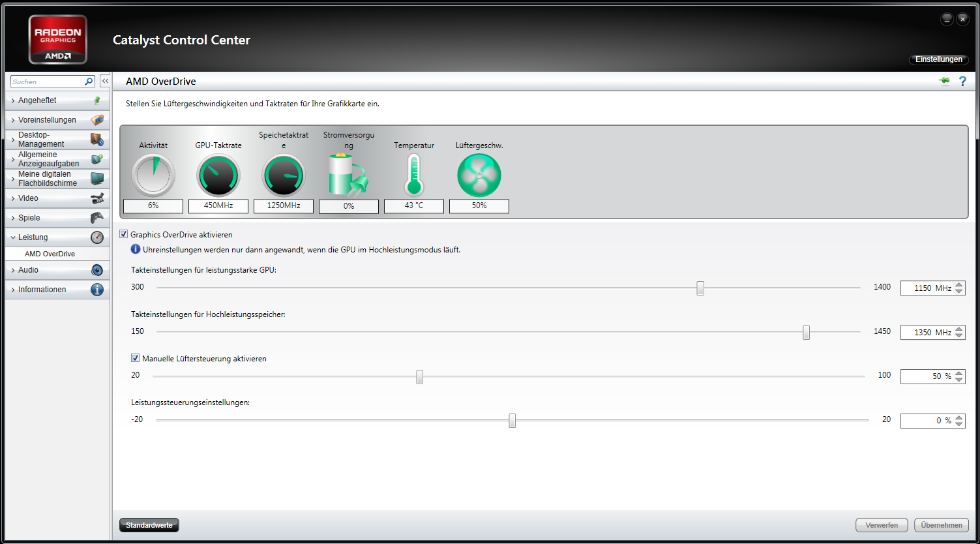This screenshot has width=980, height=544.
Task: Click the Speichertaktrate gauge dial
Action: pos(284,175)
